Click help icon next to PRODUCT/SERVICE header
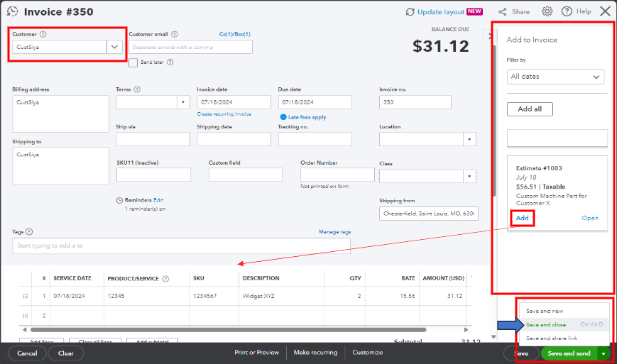The width and height of the screenshot is (617, 364). click(165, 279)
